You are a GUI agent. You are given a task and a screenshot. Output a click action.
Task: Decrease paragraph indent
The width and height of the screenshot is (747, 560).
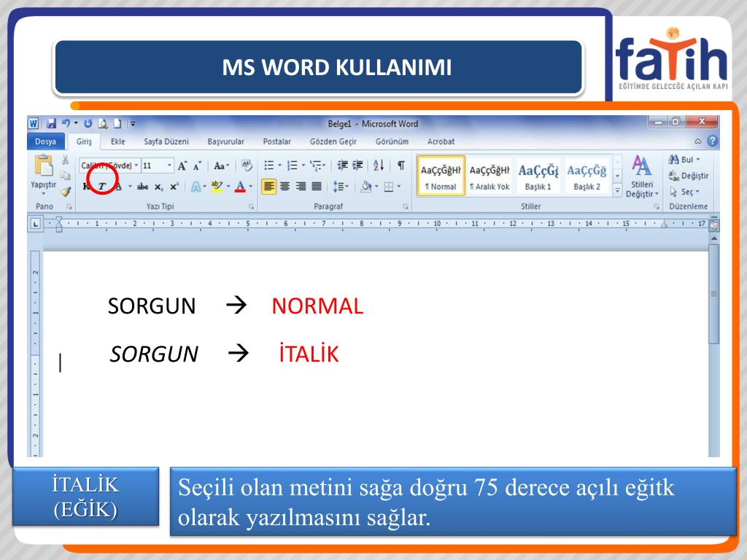[x=342, y=166]
